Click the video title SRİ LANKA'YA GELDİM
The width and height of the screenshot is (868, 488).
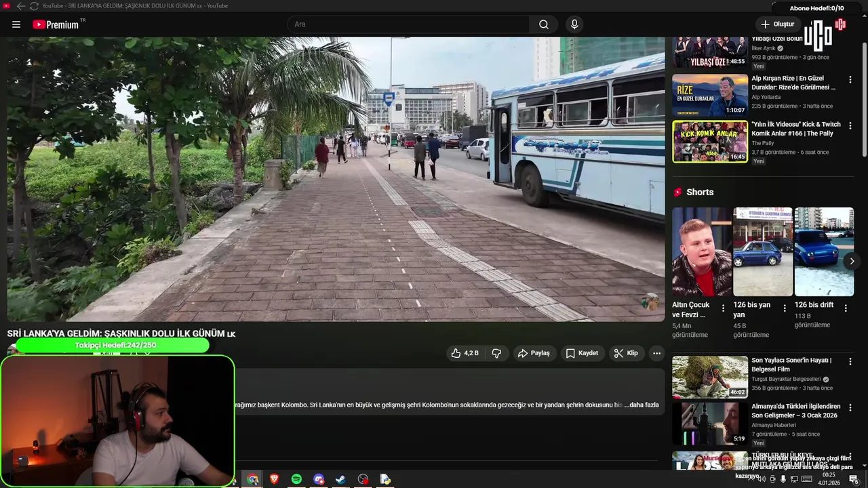(121, 333)
